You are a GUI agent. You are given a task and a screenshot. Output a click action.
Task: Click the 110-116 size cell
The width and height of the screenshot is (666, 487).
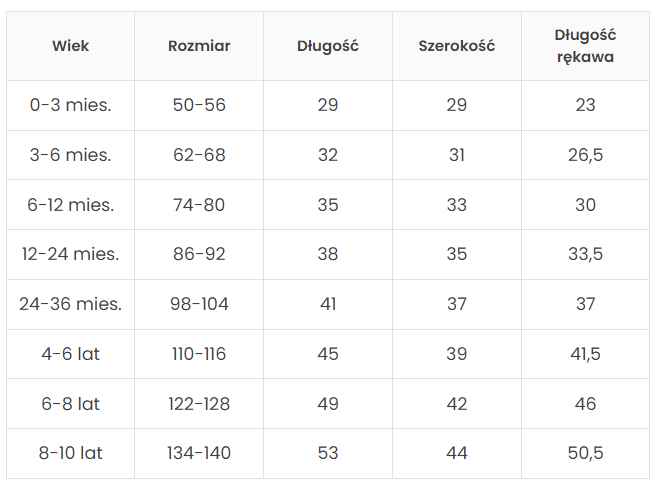[x=199, y=354]
